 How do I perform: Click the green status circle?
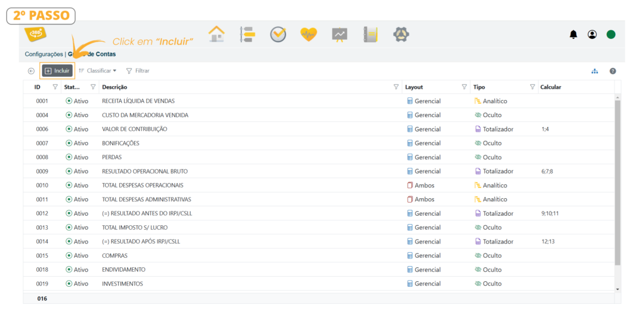pos(611,35)
